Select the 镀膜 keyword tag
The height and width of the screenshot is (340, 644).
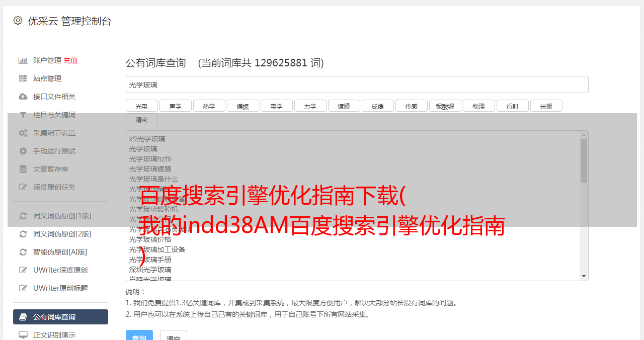coord(344,106)
